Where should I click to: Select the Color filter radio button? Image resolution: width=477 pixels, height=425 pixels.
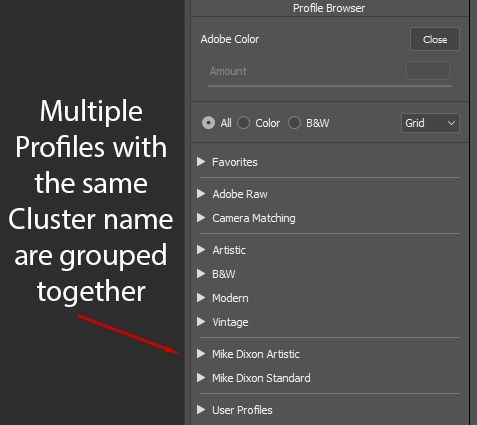[244, 123]
